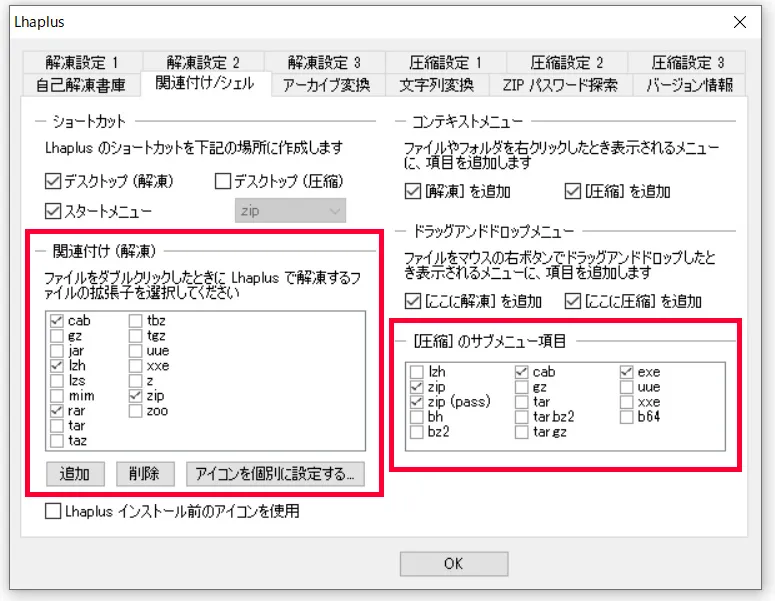Check gz in the association list
This screenshot has width=775, height=601.
57,336
